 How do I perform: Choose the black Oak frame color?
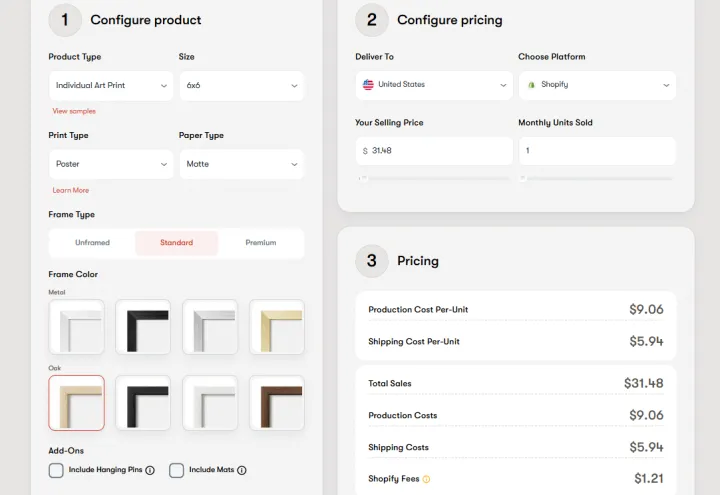(x=143, y=403)
